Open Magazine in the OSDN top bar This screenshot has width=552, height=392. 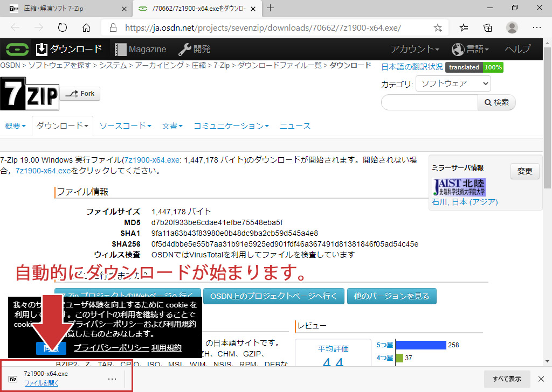tap(141, 49)
